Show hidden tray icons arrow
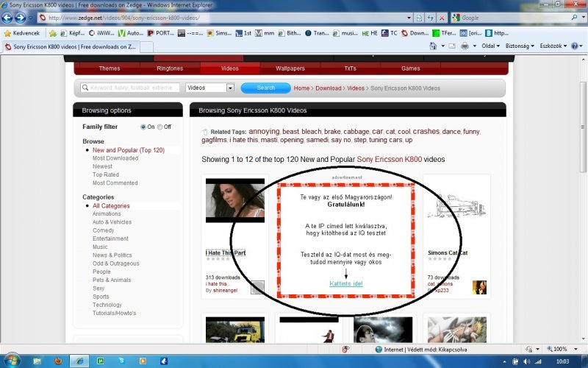Image resolution: width=588 pixels, height=368 pixels. click(x=504, y=361)
